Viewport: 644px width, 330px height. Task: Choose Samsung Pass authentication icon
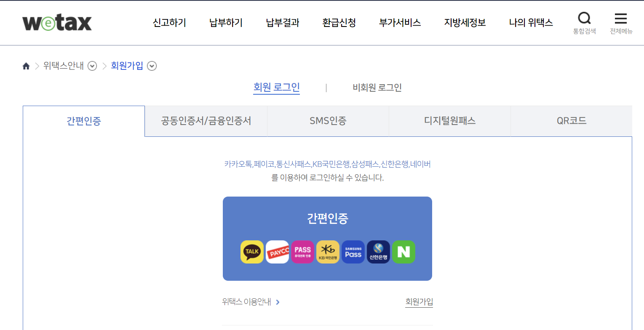[x=353, y=252]
